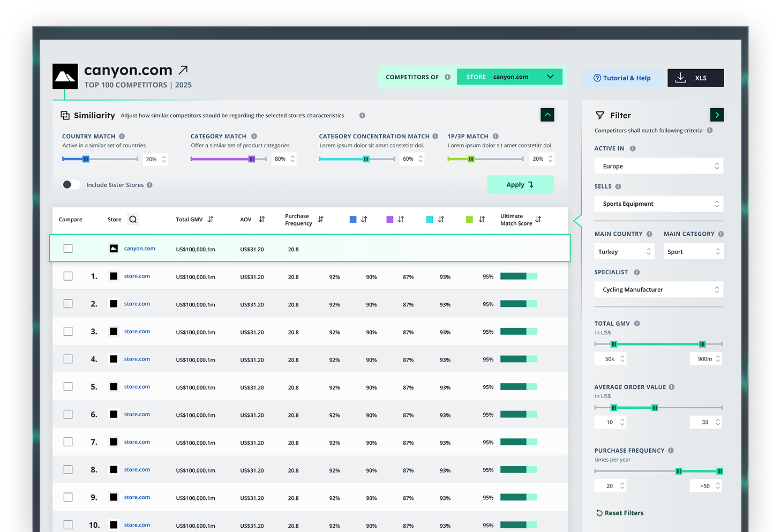The image size is (781, 532).
Task: Open canyon.com link in highlighted row
Action: click(140, 249)
